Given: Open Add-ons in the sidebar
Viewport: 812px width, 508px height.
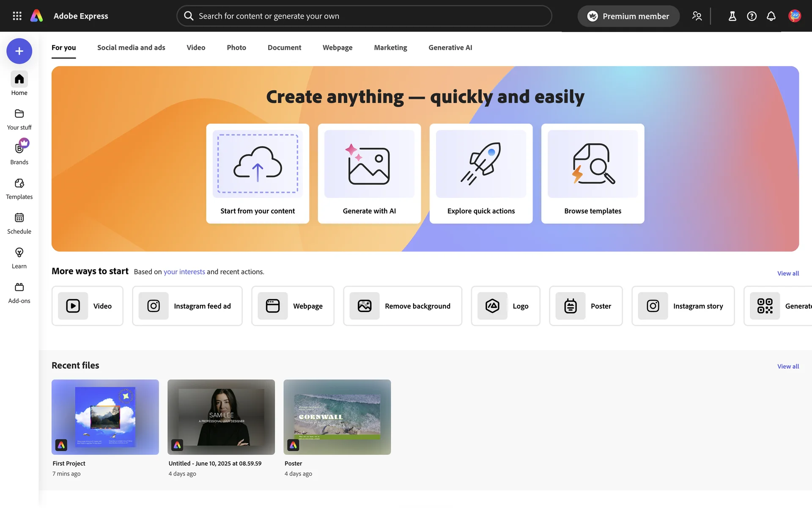Looking at the screenshot, I should click(19, 293).
